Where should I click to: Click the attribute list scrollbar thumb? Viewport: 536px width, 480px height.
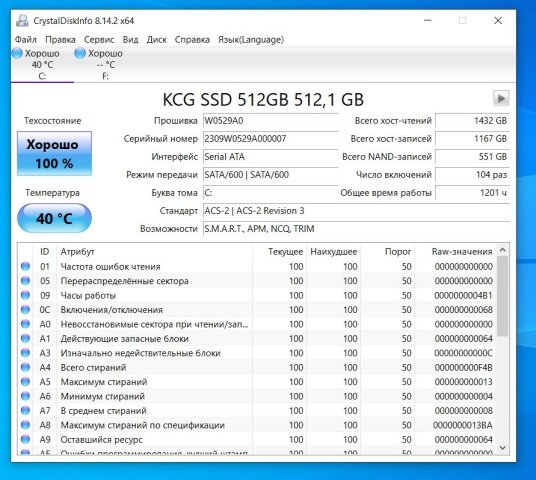[x=502, y=296]
